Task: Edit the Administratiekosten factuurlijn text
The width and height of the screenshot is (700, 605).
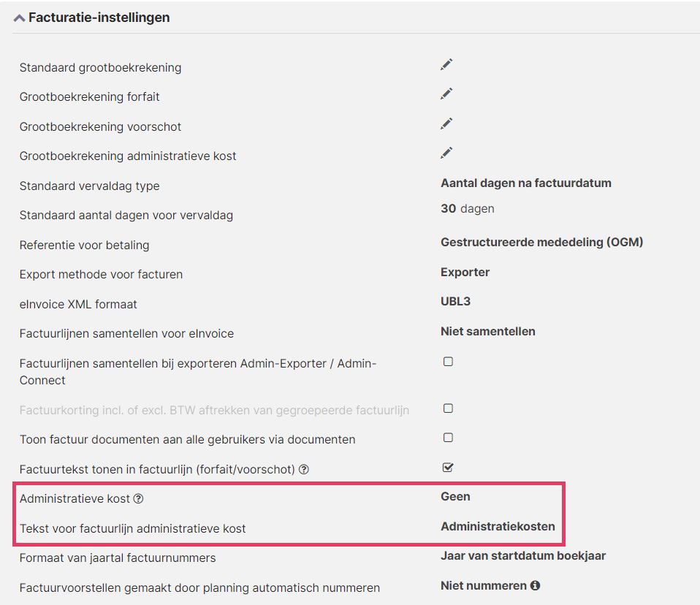Action: pyautogui.click(x=498, y=526)
